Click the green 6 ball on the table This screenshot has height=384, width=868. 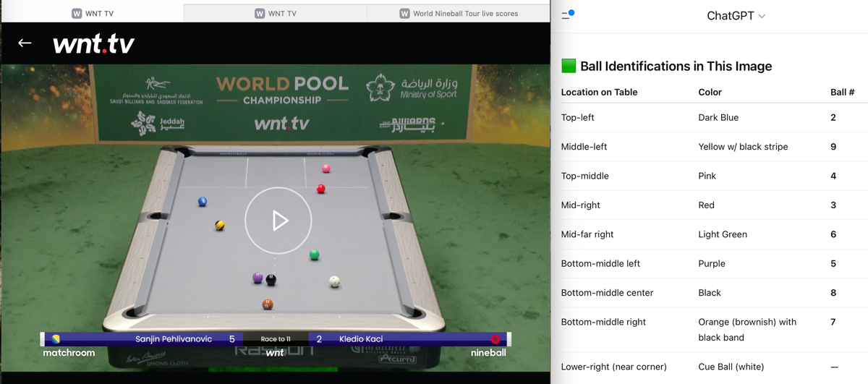(x=314, y=255)
